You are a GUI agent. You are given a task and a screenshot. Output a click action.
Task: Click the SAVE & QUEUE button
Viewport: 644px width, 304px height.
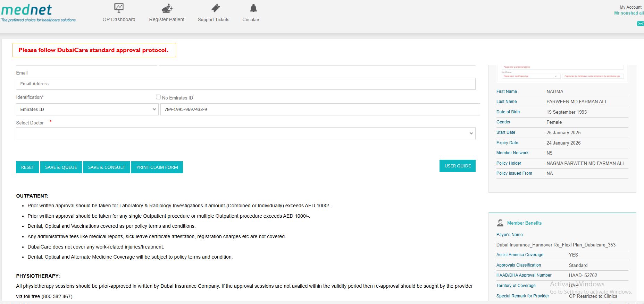(x=61, y=167)
